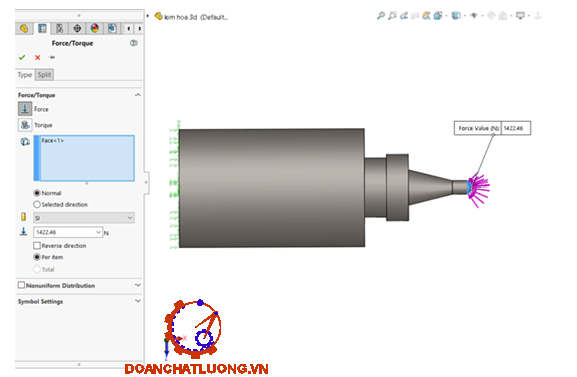This screenshot has height=377, width=577.
Task: Choose the Selected direction radio option
Action: pos(37,204)
